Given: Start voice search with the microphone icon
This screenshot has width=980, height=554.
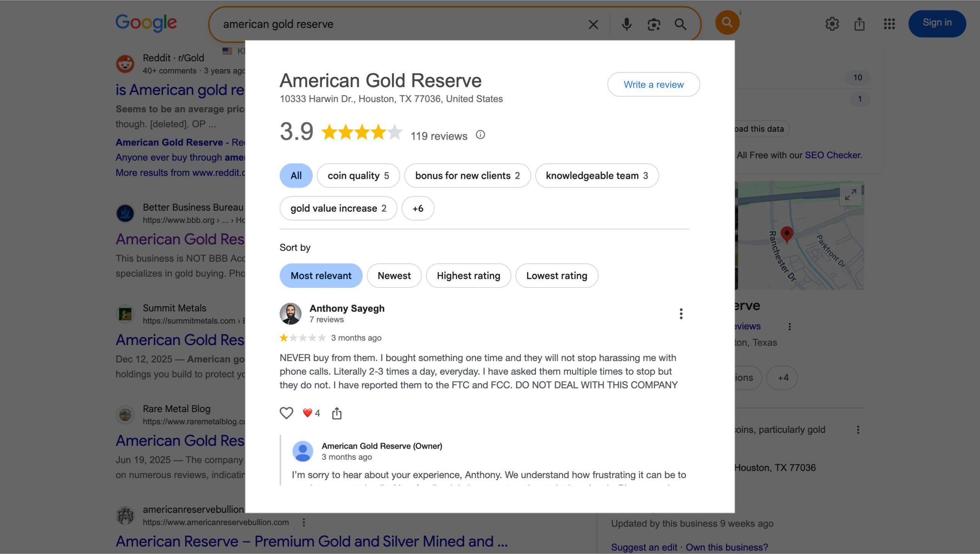Looking at the screenshot, I should [626, 25].
